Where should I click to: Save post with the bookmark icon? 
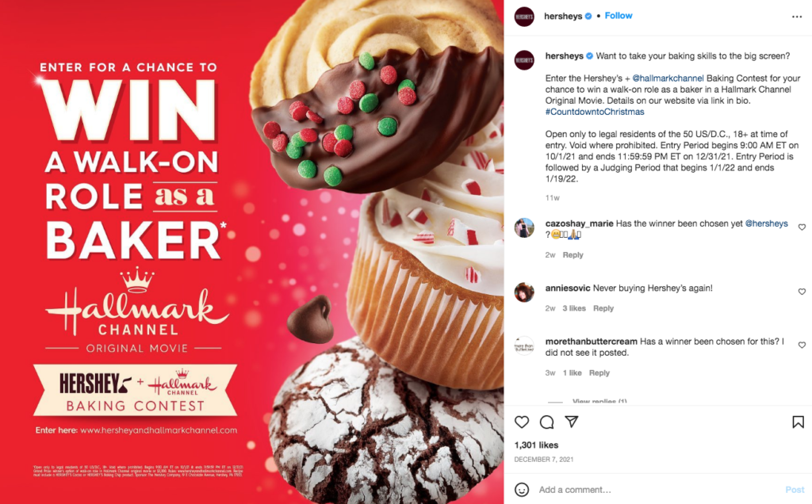[x=798, y=422]
